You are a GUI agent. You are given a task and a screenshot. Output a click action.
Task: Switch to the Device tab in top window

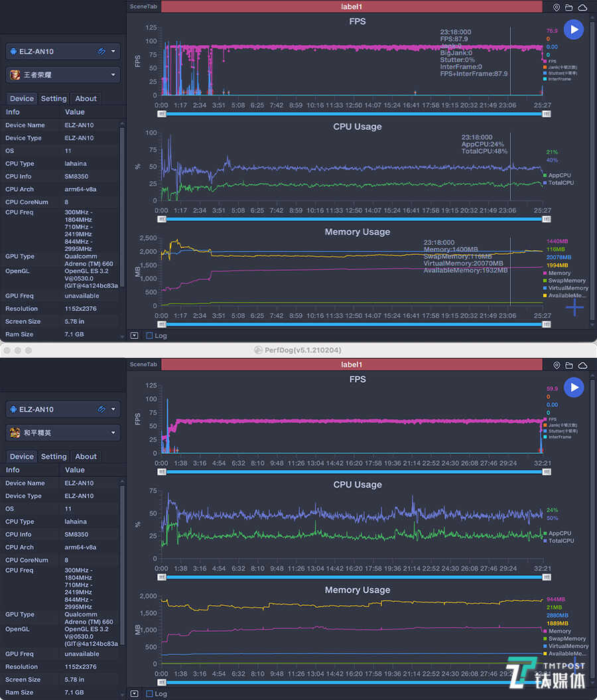21,99
